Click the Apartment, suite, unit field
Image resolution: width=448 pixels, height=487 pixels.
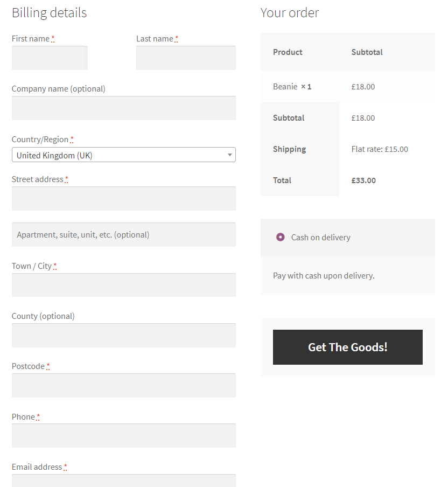[x=123, y=234]
